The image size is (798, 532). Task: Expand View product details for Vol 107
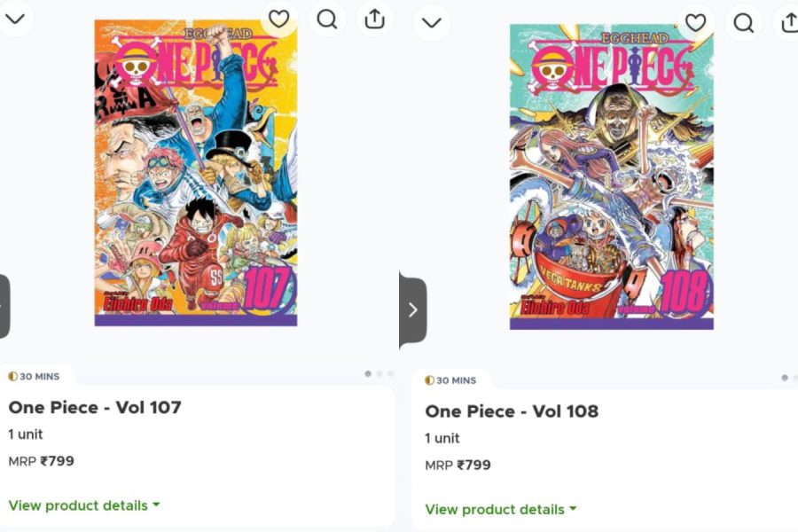[x=78, y=505]
